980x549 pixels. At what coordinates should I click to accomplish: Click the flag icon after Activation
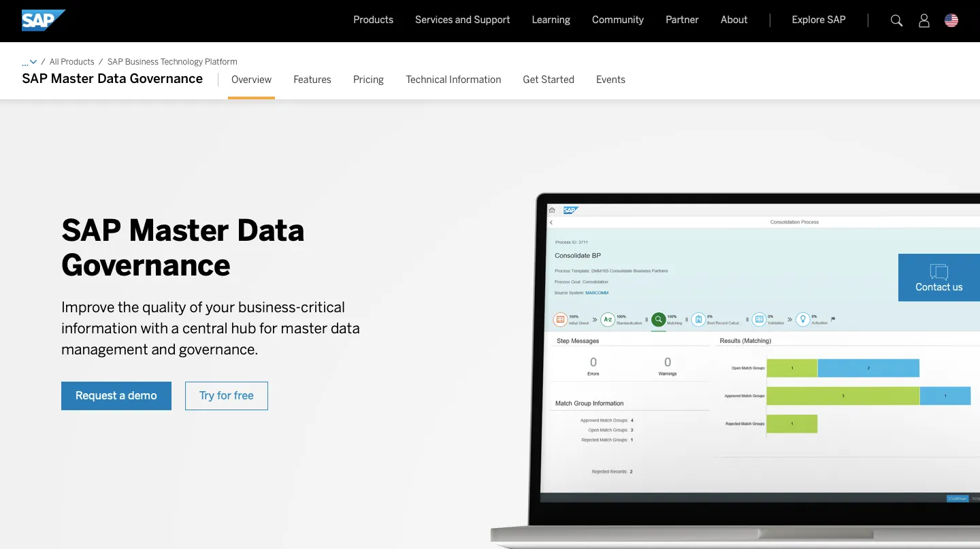pyautogui.click(x=833, y=319)
